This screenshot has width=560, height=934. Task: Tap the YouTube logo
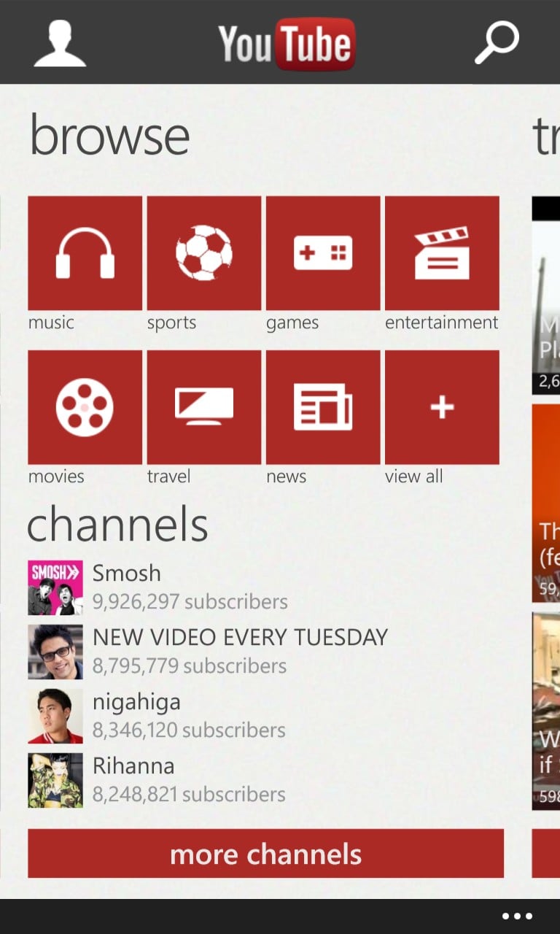(287, 44)
